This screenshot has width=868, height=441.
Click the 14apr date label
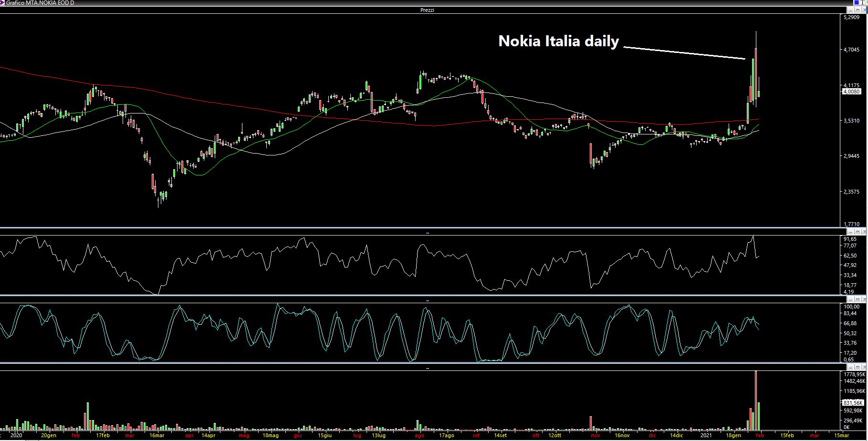point(208,435)
